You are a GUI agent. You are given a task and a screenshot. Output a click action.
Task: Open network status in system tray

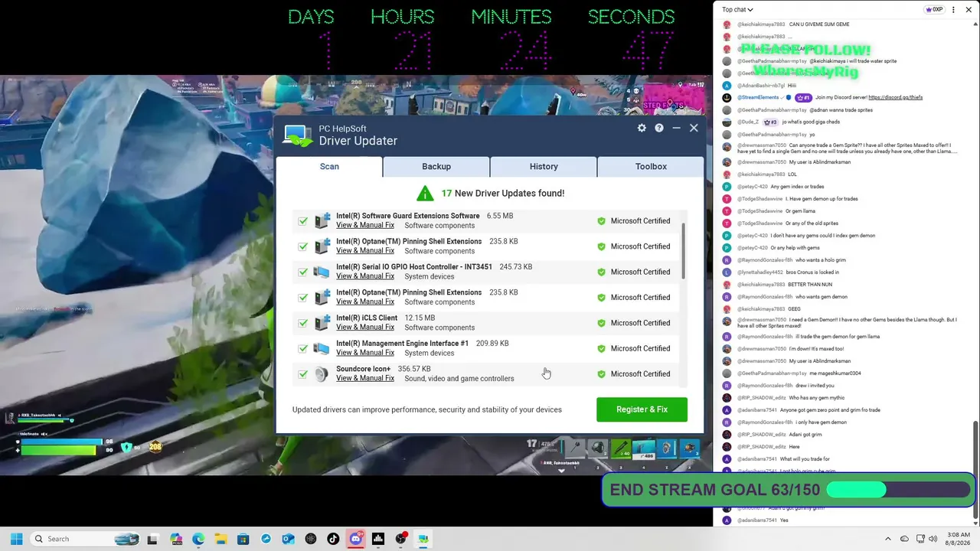pos(920,539)
